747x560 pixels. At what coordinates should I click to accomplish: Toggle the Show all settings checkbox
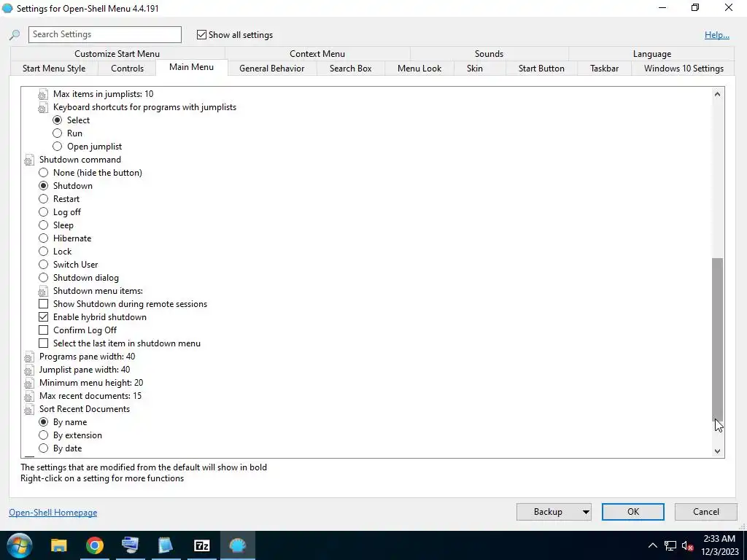tap(201, 35)
